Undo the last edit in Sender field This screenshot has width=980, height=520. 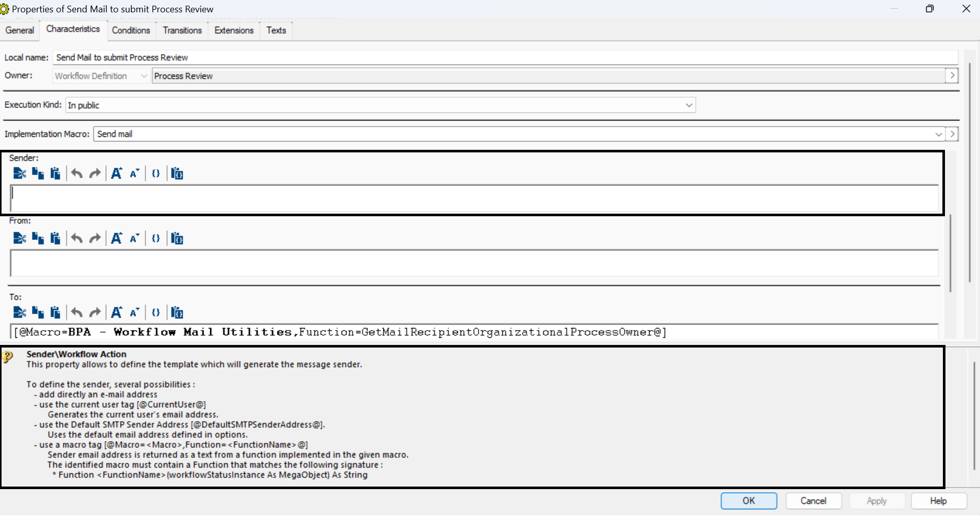(x=77, y=174)
